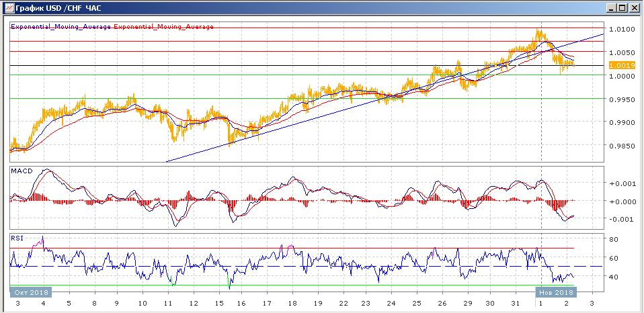Image resolution: width=644 pixels, height=313 pixels.
Task: Close the График USD/CHF chart window
Action: pos(634,7)
